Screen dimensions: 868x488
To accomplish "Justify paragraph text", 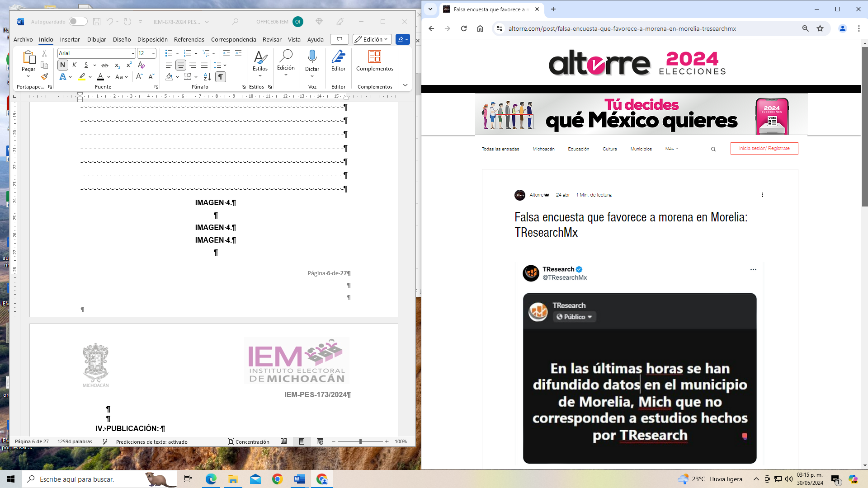I will coord(204,65).
